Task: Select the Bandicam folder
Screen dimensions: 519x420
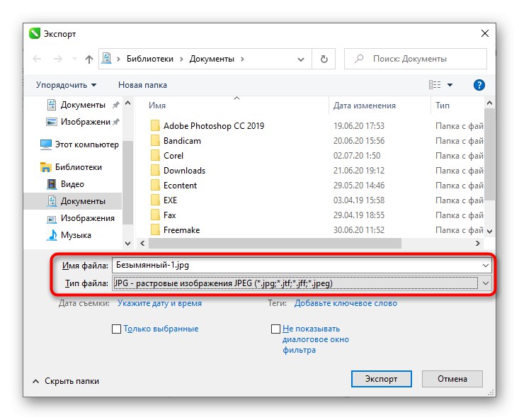Action: point(176,141)
